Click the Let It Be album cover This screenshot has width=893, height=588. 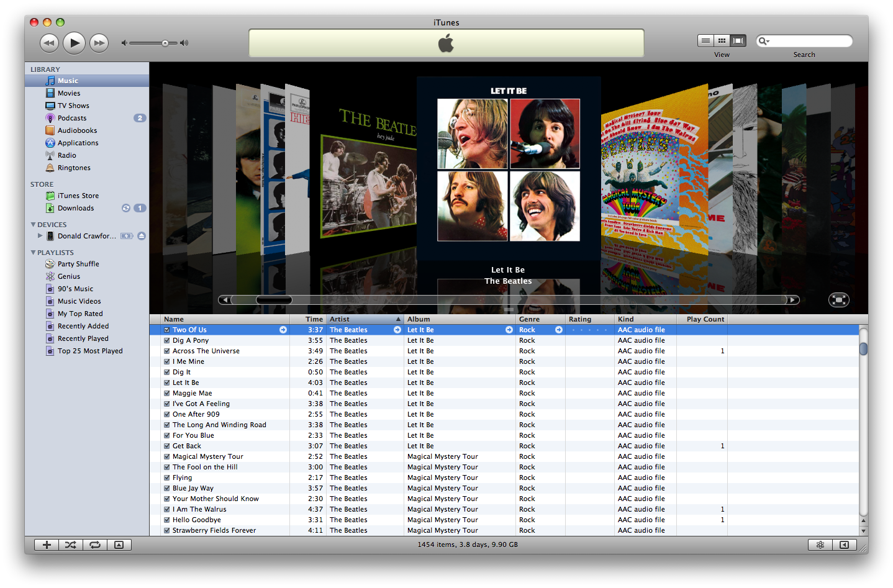509,168
